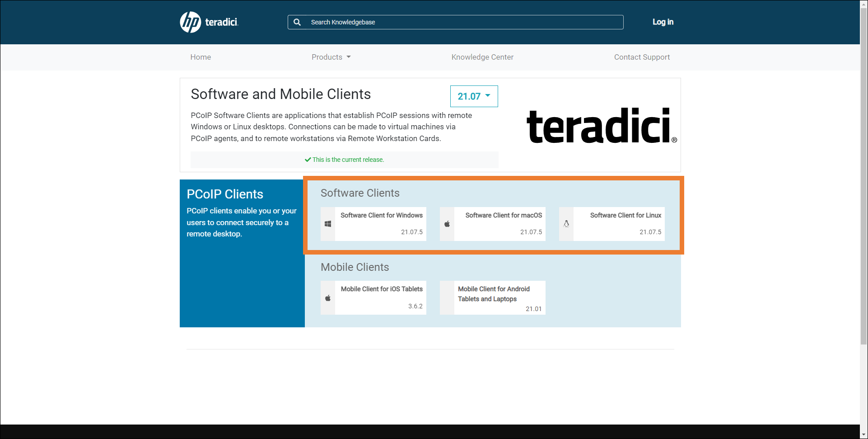Click the Software and Mobile Clients title
The width and height of the screenshot is (868, 439).
281,94
